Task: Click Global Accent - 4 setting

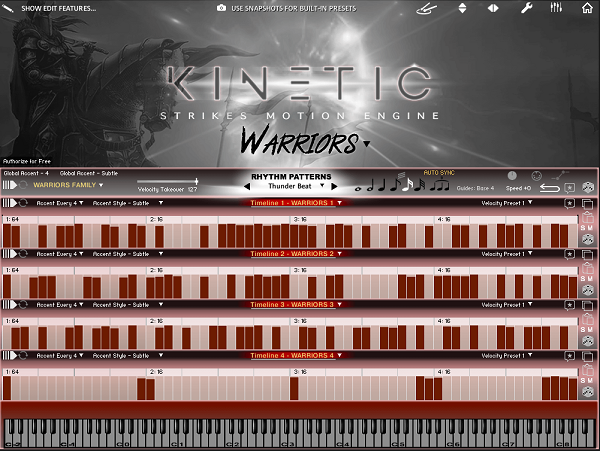Action: click(x=26, y=173)
